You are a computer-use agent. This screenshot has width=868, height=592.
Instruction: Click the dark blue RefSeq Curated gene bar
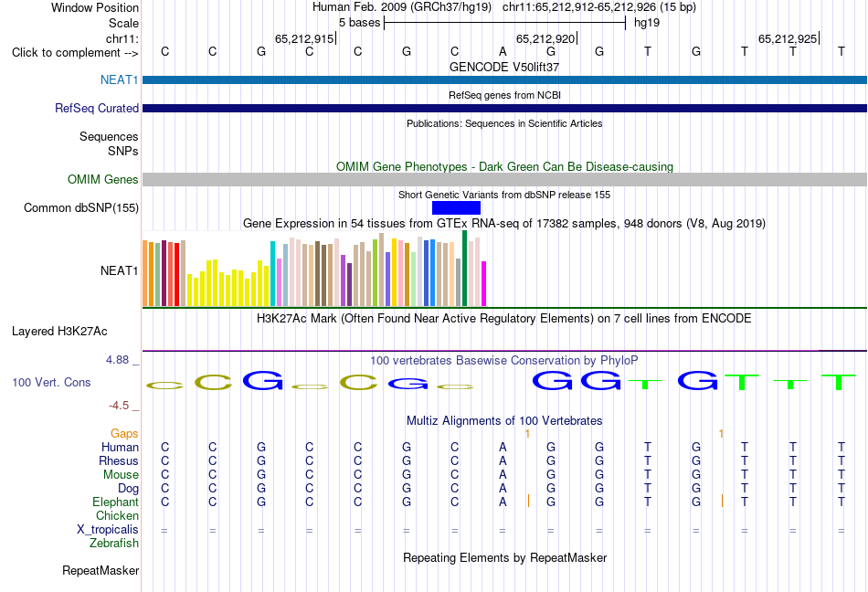tap(504, 108)
